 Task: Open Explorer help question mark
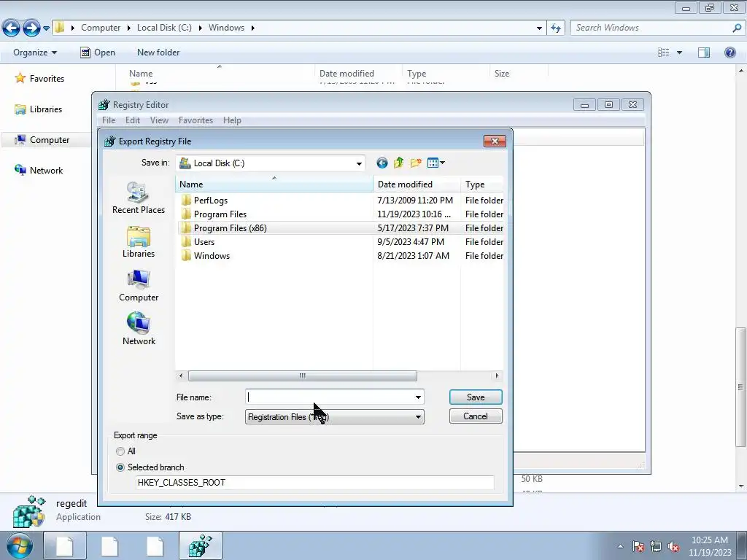pyautogui.click(x=729, y=52)
